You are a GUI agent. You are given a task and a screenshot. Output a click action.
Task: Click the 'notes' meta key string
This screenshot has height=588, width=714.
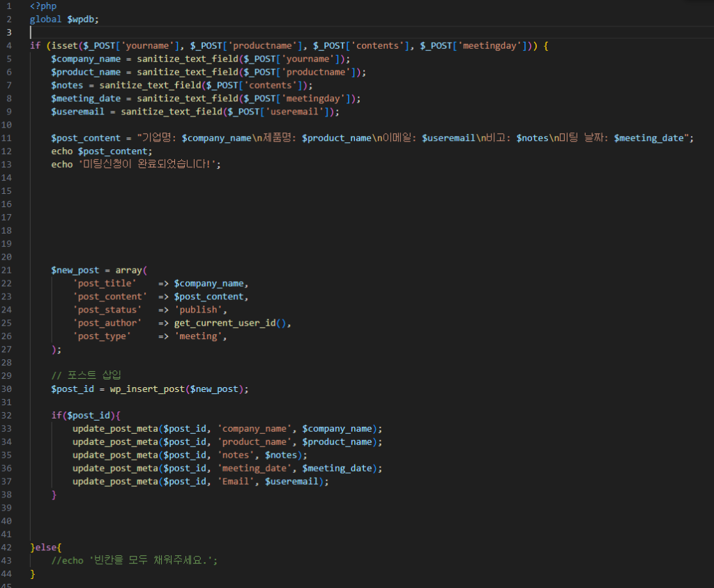(238, 455)
